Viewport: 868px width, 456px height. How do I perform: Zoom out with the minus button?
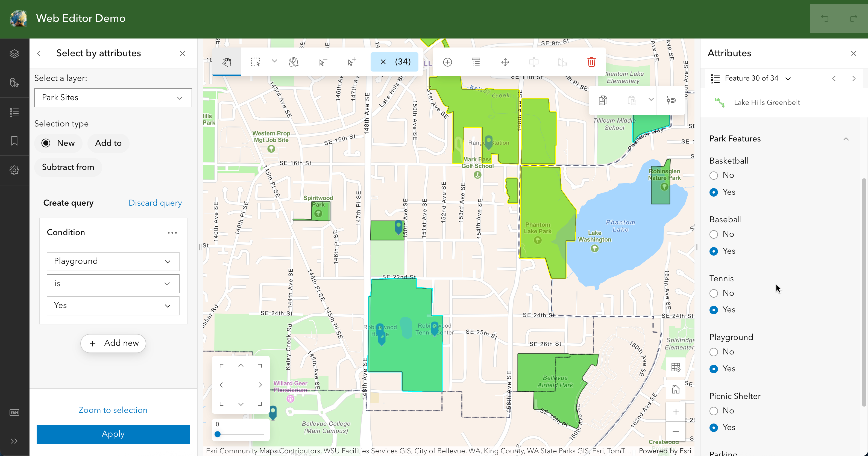click(x=676, y=431)
